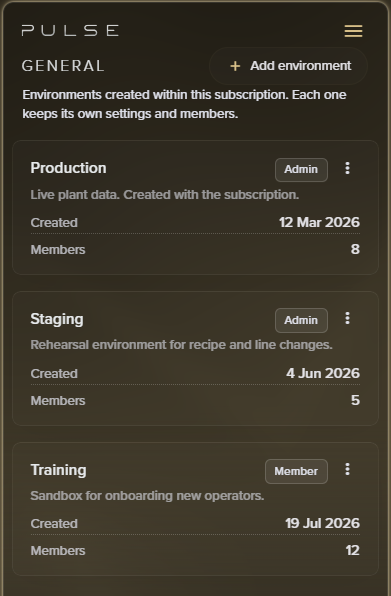The image size is (391, 596).
Task: Open Production card three-dot menu
Action: [347, 168]
